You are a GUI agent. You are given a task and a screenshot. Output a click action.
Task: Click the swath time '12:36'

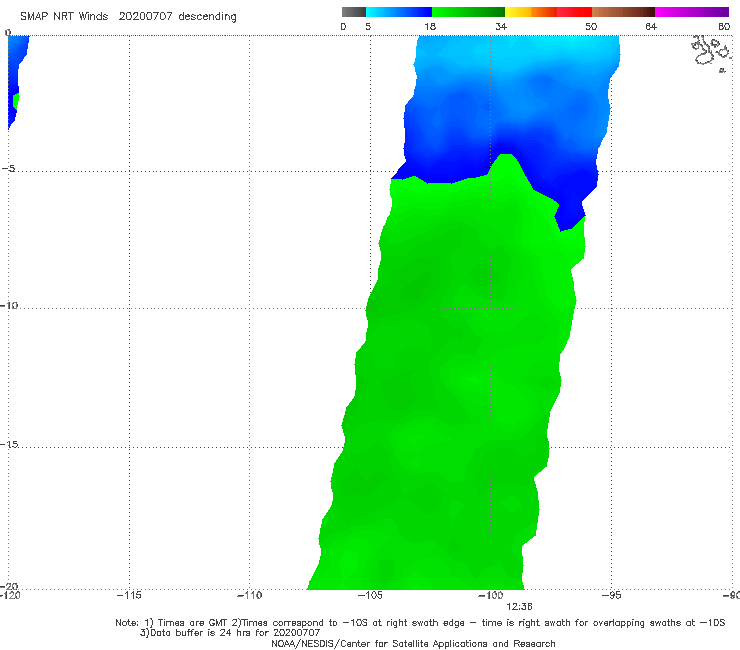click(x=519, y=607)
